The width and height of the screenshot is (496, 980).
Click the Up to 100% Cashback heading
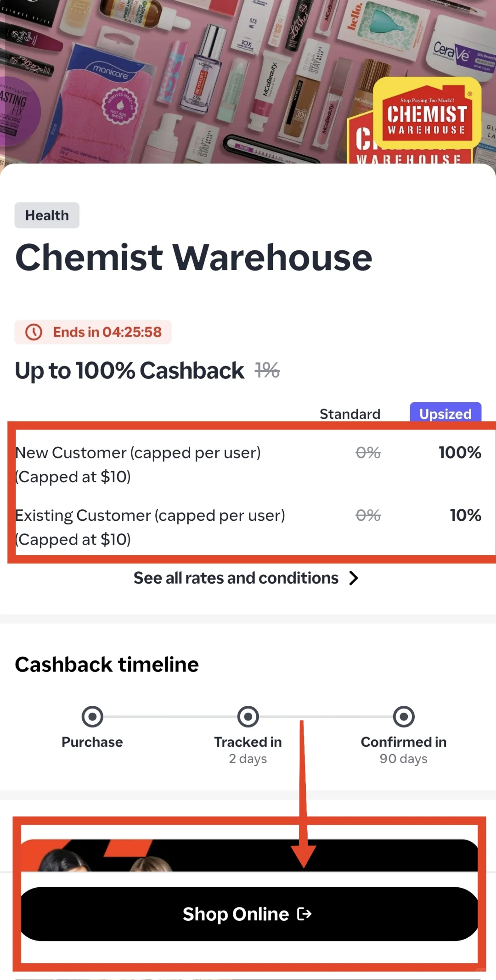coord(130,371)
